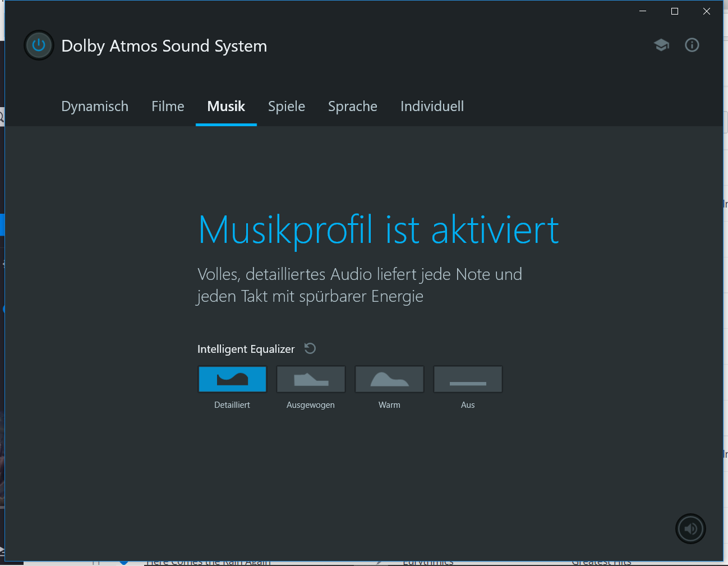Switch to the Filme tab
Viewport: 728px width, 566px height.
tap(168, 106)
